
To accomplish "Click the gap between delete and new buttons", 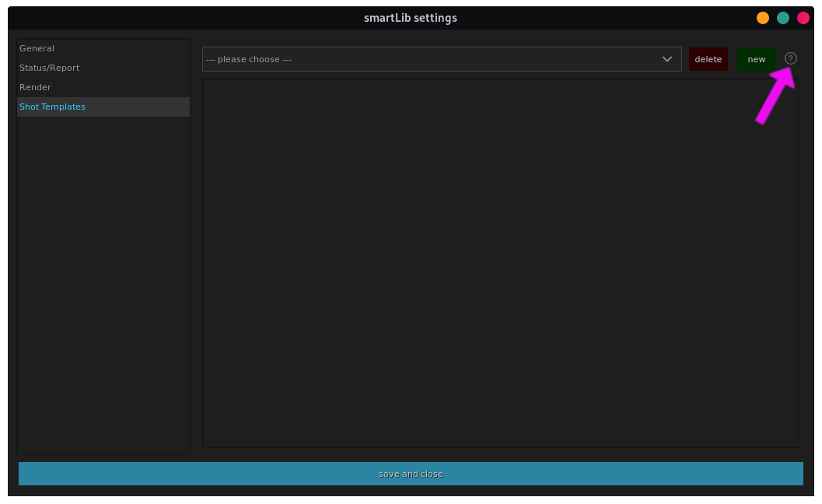I will [733, 59].
